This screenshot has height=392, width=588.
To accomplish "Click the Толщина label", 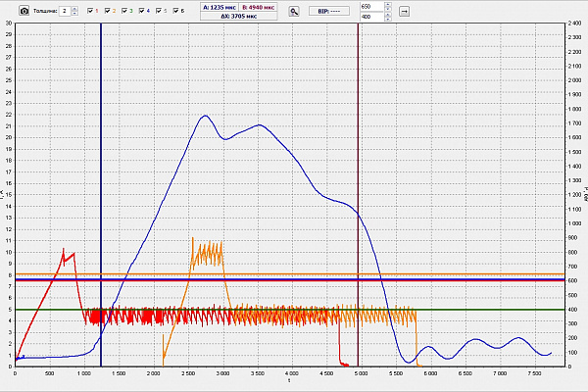I will point(45,11).
